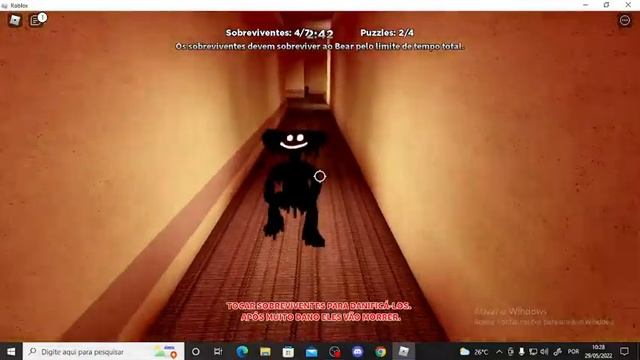Expand hidden system tray icons chevron
The width and height of the screenshot is (640, 360).
(499, 351)
